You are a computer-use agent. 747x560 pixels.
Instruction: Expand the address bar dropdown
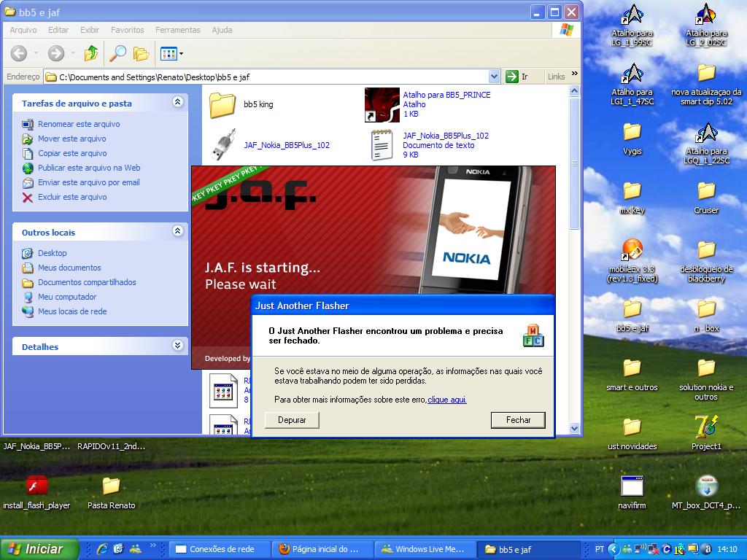494,77
